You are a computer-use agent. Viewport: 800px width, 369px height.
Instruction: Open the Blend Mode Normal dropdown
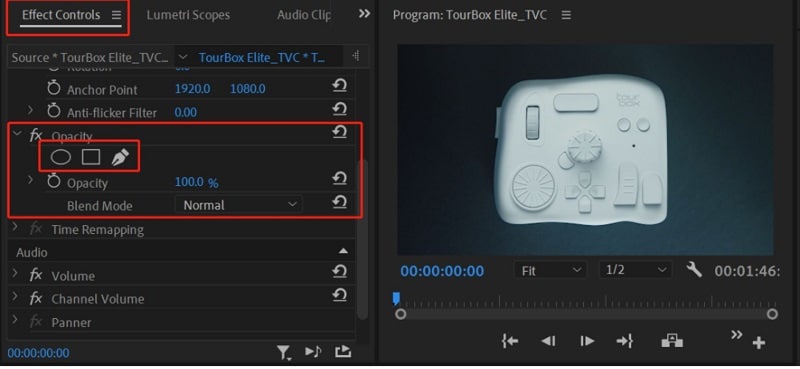(238, 205)
